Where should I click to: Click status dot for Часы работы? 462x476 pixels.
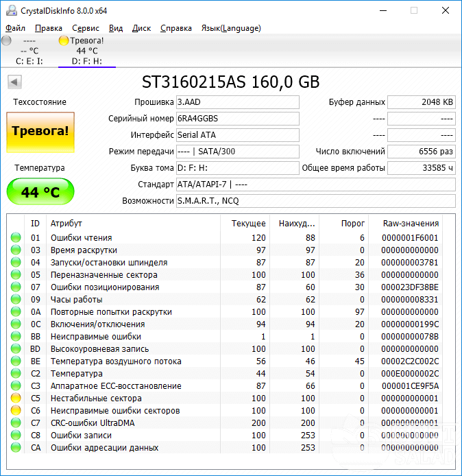pos(16,299)
